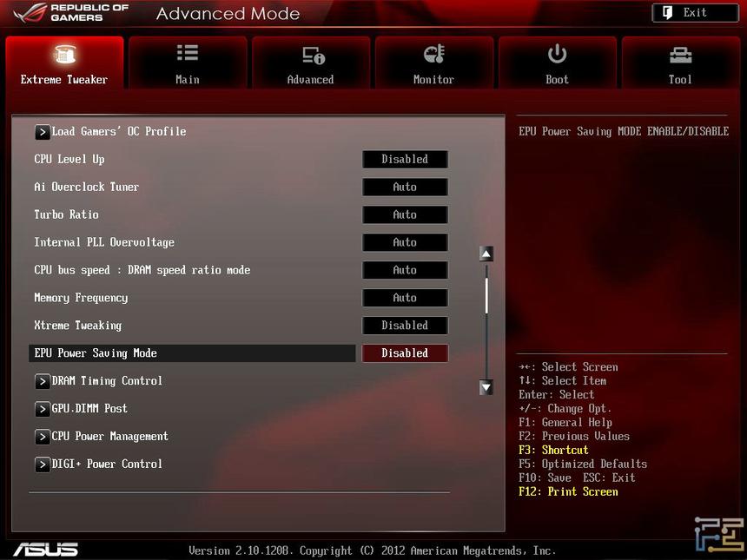Open the Ai Overclock Tuner dropdown
Screen dimensions: 747x560
point(405,187)
